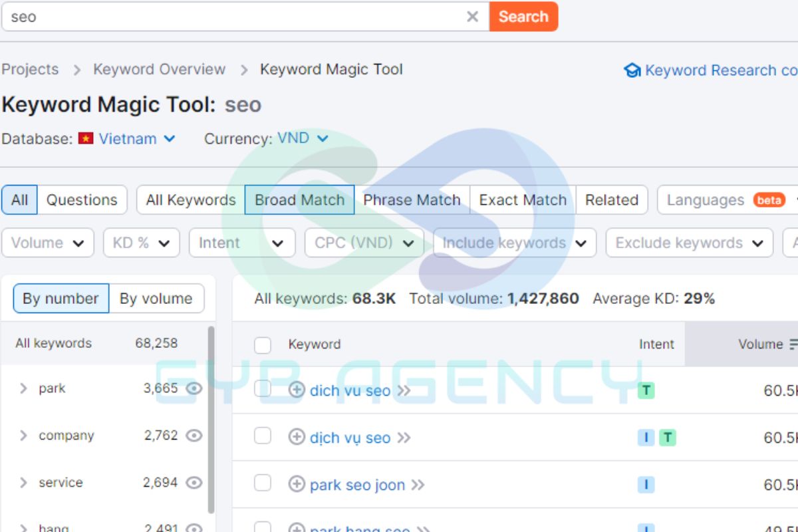
Task: Select the All tab
Action: [19, 199]
